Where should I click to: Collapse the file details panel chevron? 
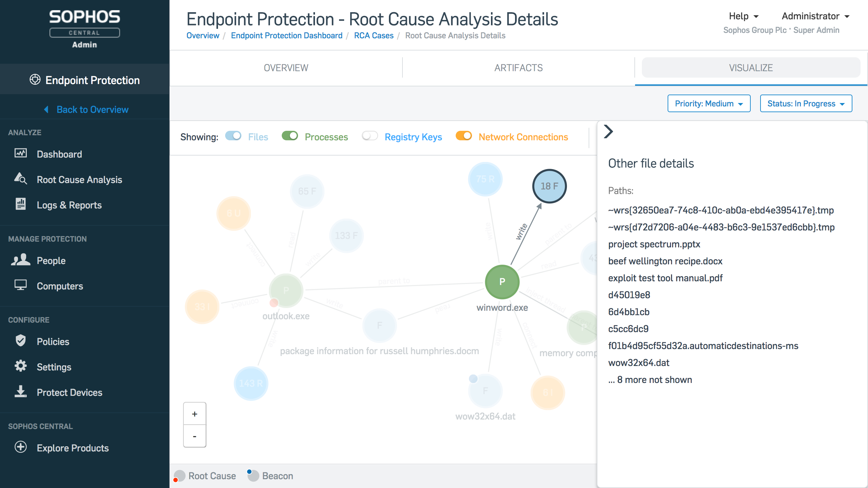[x=609, y=131]
